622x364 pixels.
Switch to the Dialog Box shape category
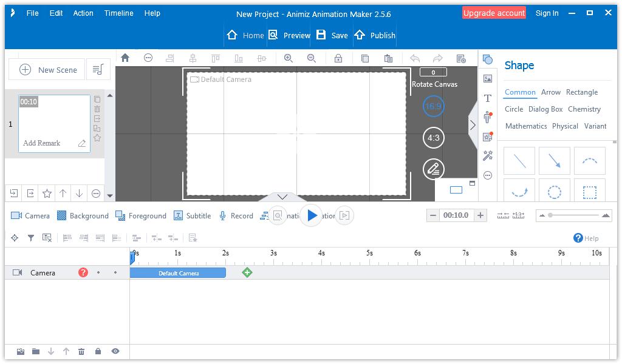tap(545, 109)
